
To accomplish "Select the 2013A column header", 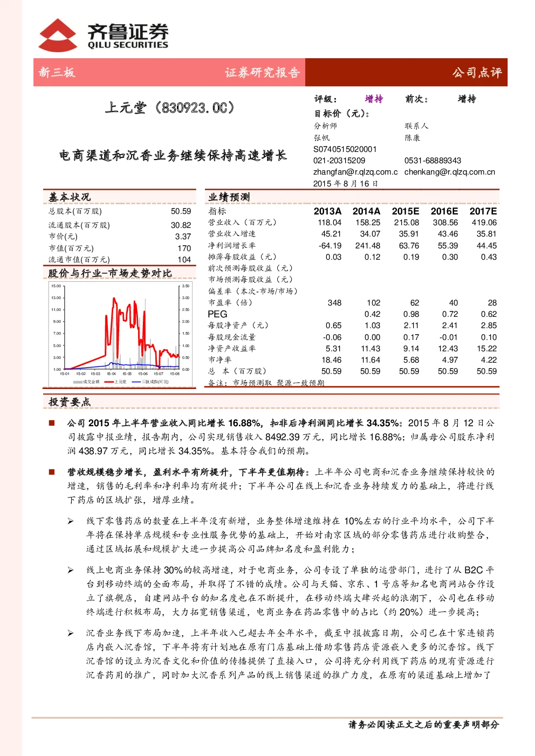I will click(x=328, y=211).
